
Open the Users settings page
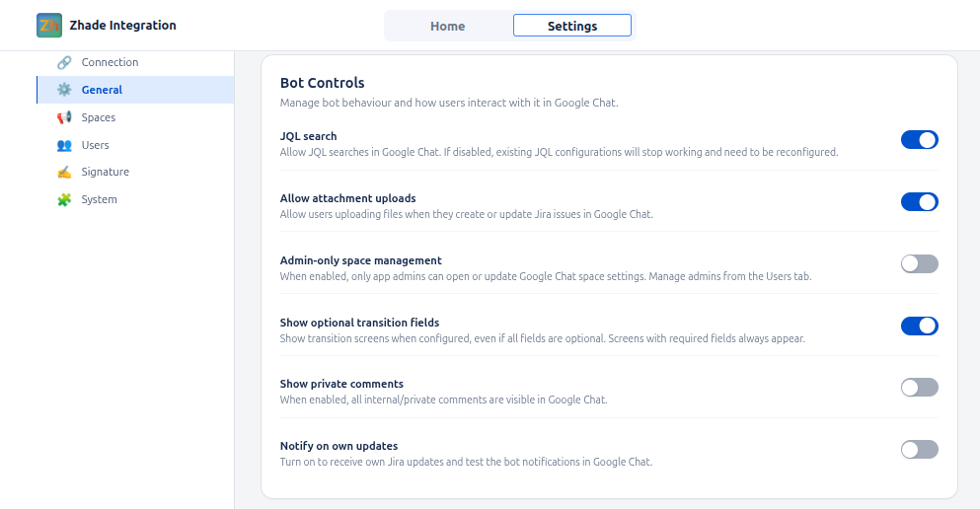click(x=96, y=145)
